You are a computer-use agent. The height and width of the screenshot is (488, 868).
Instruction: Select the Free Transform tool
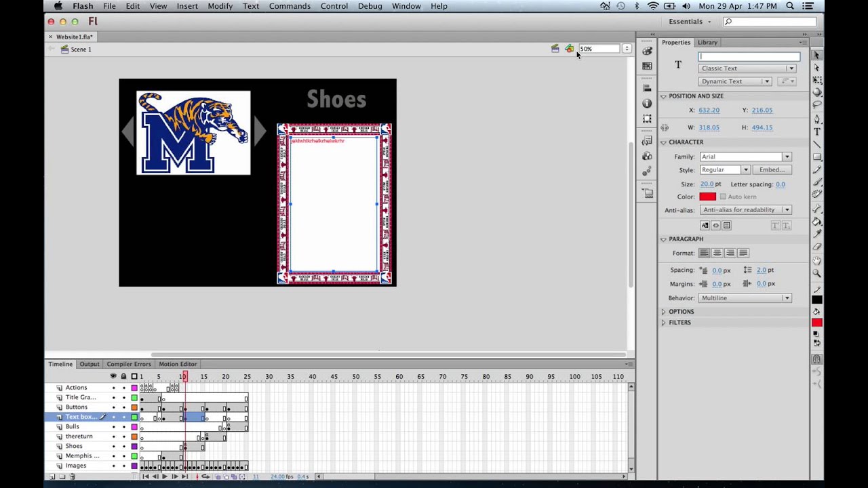pos(816,79)
